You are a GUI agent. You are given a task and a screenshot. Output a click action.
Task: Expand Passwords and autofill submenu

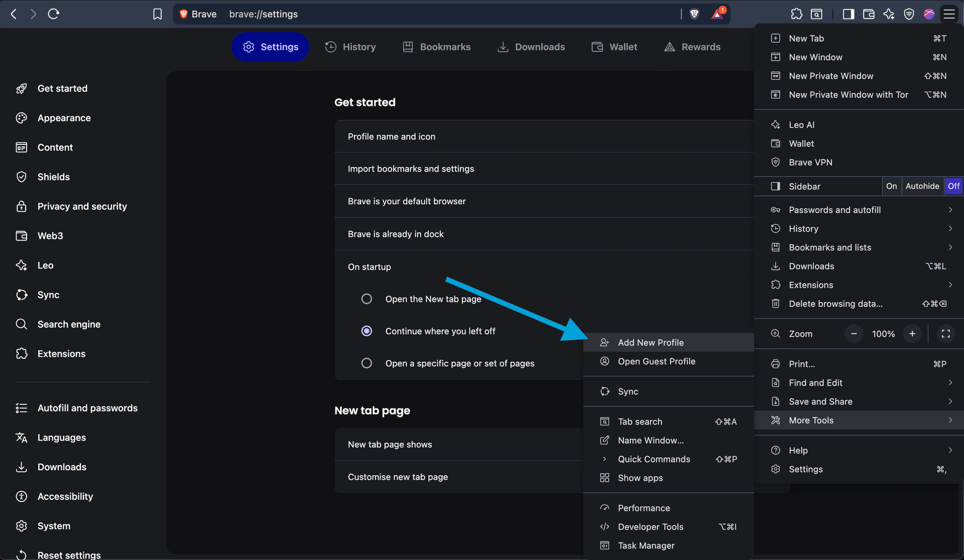click(859, 210)
